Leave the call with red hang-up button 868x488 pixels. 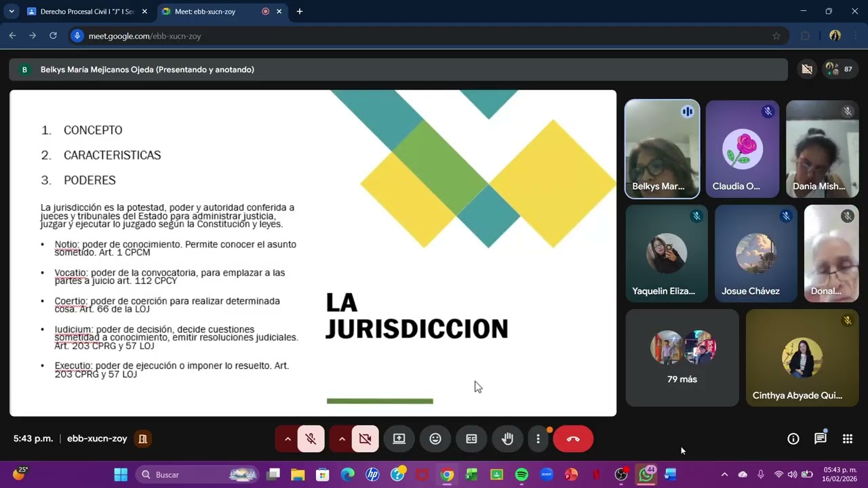573,439
